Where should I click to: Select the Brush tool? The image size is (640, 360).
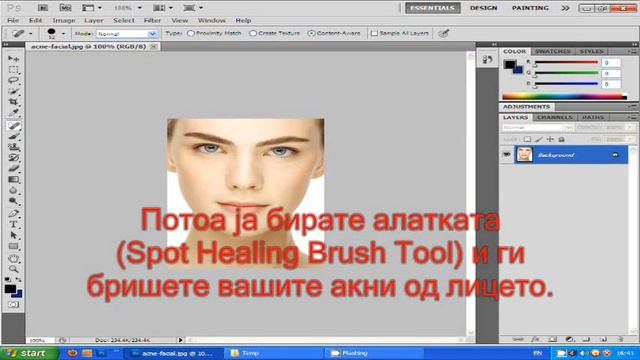click(13, 136)
